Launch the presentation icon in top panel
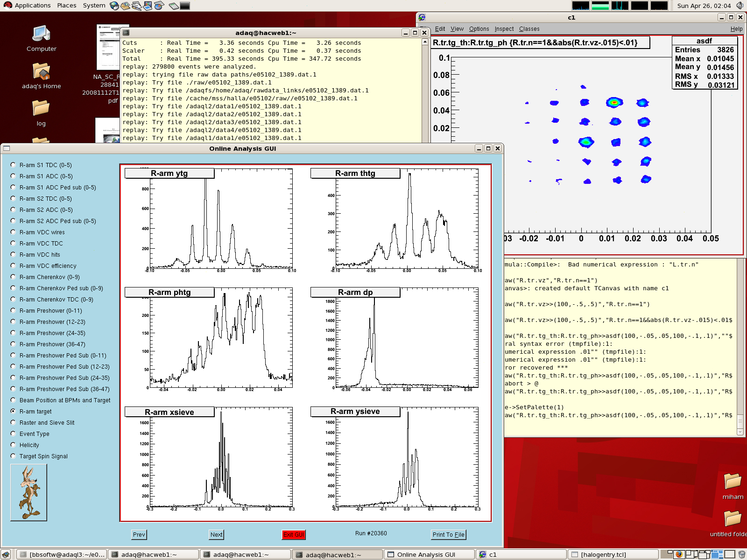 [x=148, y=6]
